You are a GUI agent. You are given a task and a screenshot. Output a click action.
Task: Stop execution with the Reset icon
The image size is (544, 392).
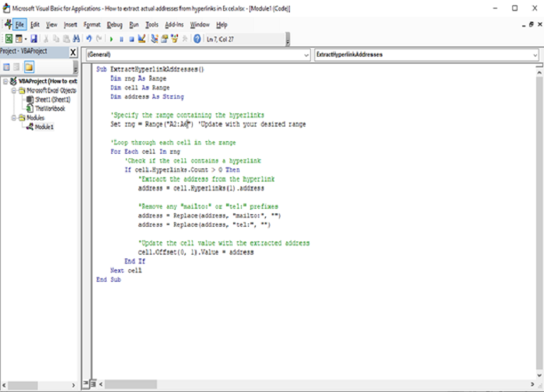tap(131, 39)
